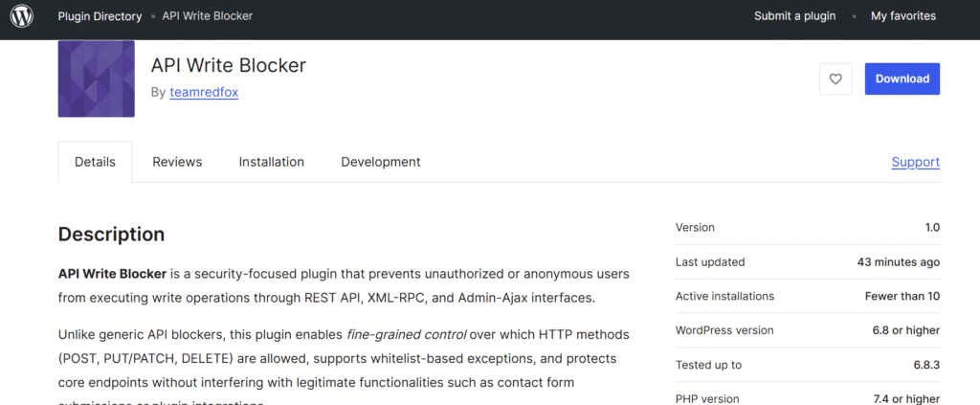Viewport: 980px width, 405px height.
Task: Click italic 'fine-grained control' text
Action: point(406,334)
